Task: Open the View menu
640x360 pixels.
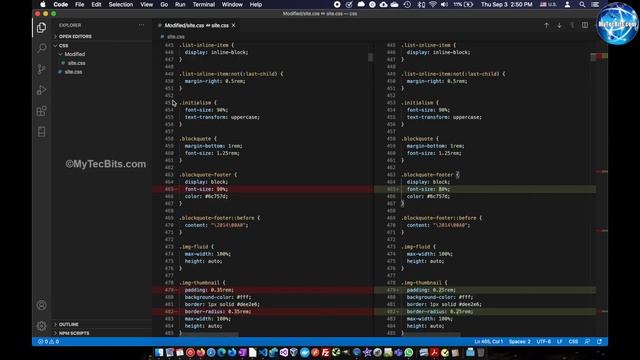Action: tap(147, 4)
